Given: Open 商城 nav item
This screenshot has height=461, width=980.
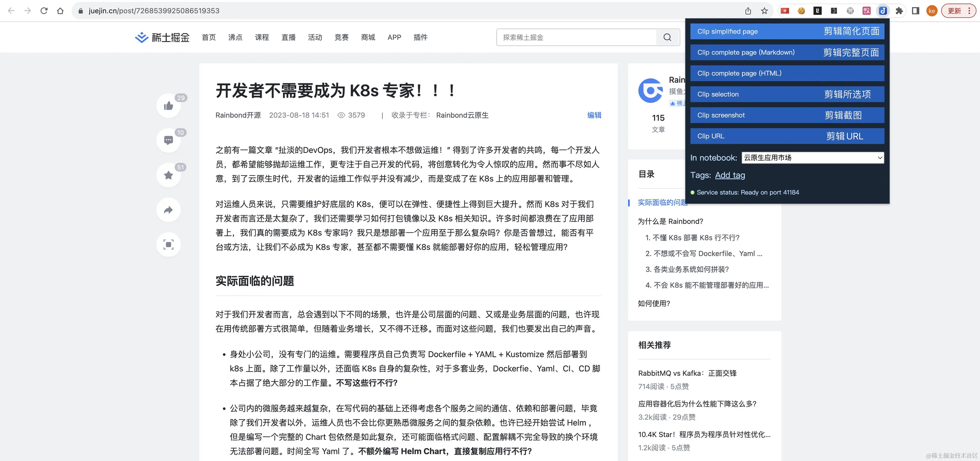Looking at the screenshot, I should pos(368,37).
